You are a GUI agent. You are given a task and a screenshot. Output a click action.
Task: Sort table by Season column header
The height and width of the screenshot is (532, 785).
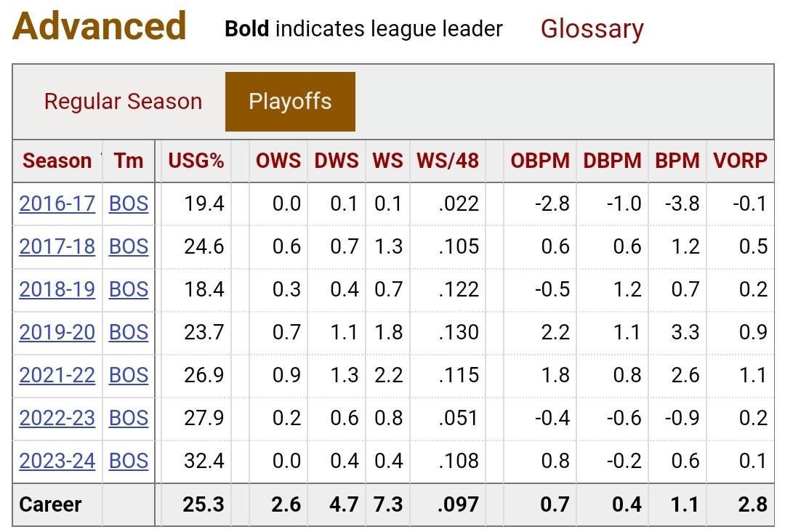click(57, 161)
